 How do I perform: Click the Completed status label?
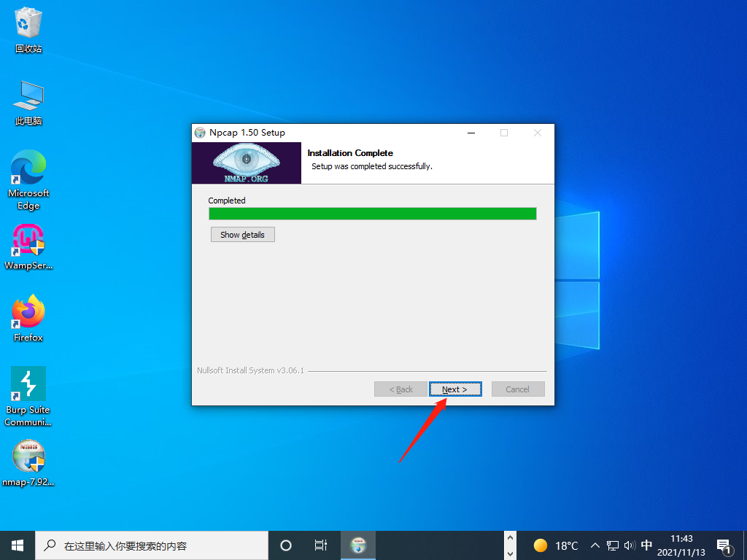click(x=227, y=201)
